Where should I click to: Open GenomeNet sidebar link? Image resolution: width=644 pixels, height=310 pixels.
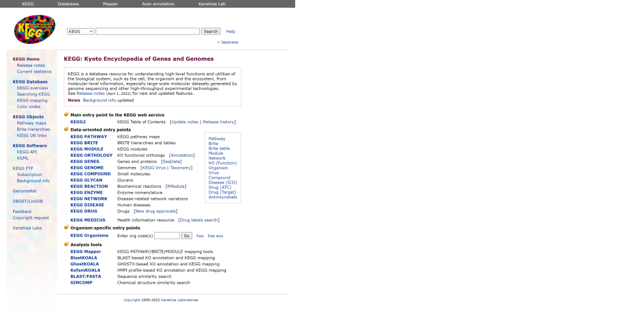[x=24, y=191]
